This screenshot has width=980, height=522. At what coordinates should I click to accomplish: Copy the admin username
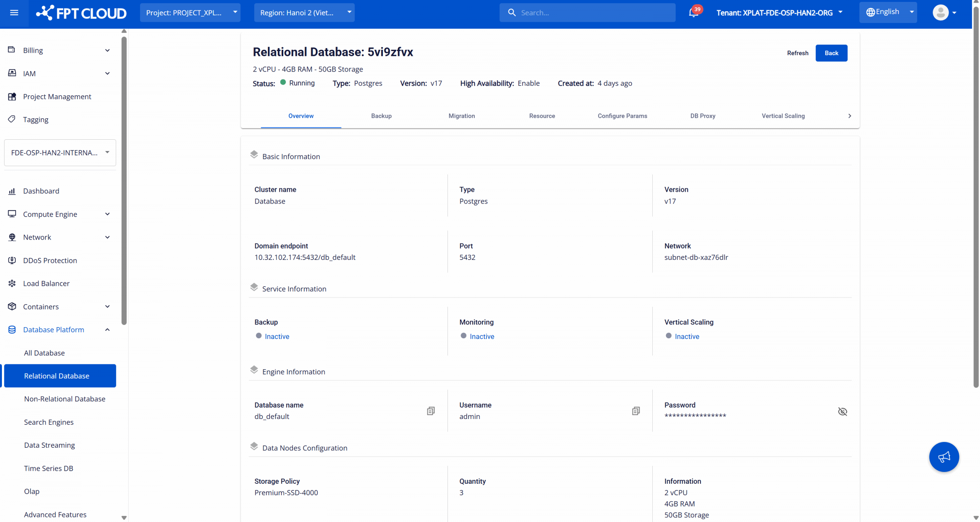pos(635,411)
